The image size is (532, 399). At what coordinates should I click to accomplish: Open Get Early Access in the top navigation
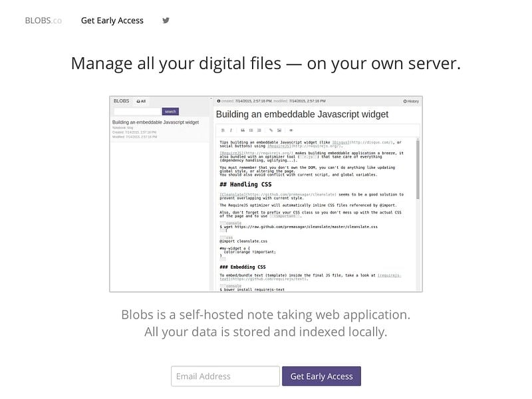pos(112,21)
